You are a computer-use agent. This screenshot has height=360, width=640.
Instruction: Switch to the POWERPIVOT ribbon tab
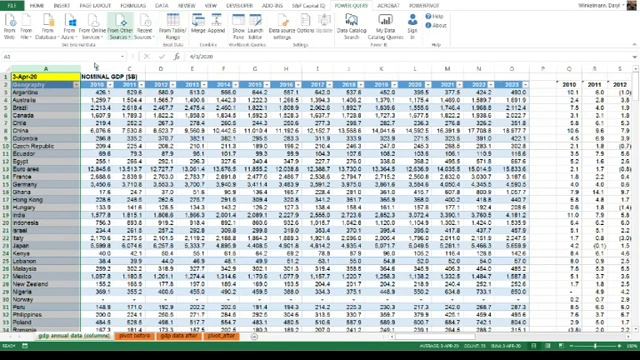pyautogui.click(x=424, y=6)
